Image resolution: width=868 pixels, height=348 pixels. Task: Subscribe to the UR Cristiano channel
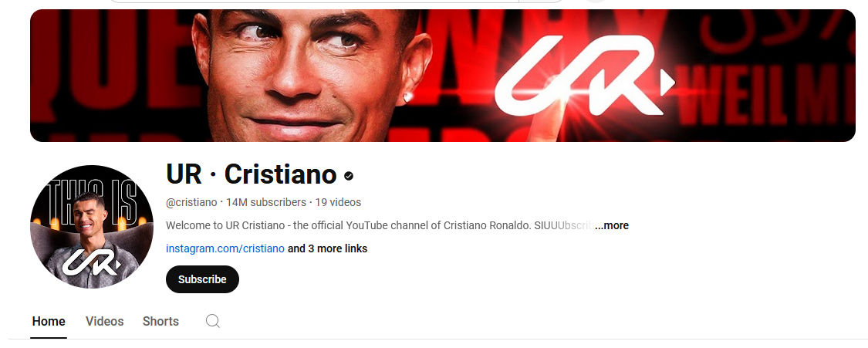click(202, 279)
